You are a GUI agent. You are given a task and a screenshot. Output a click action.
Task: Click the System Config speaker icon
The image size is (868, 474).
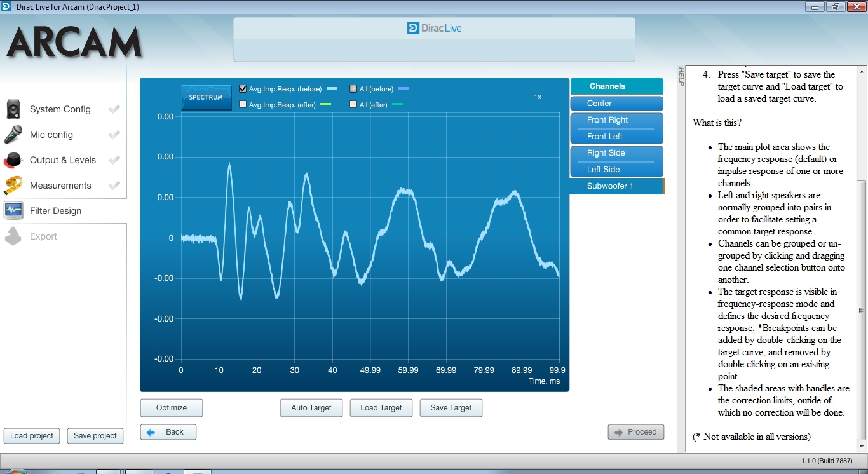point(13,109)
